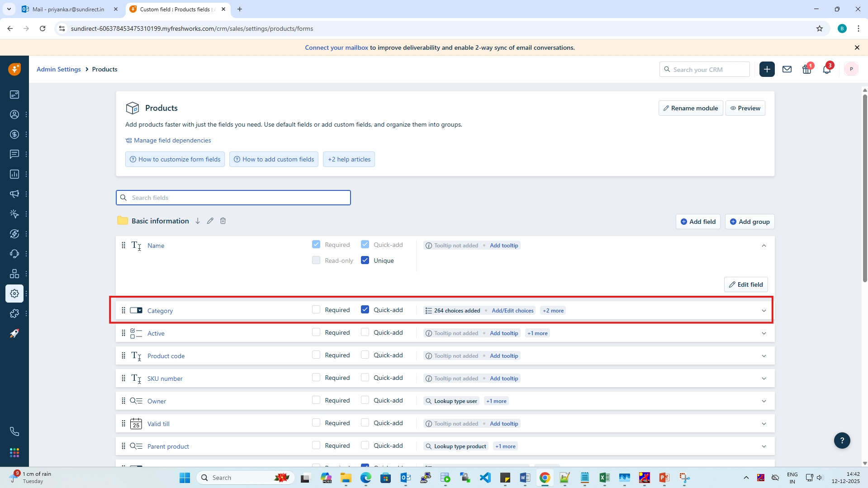Enable Quick-add for Active field
The width and height of the screenshot is (868, 488).
click(365, 332)
